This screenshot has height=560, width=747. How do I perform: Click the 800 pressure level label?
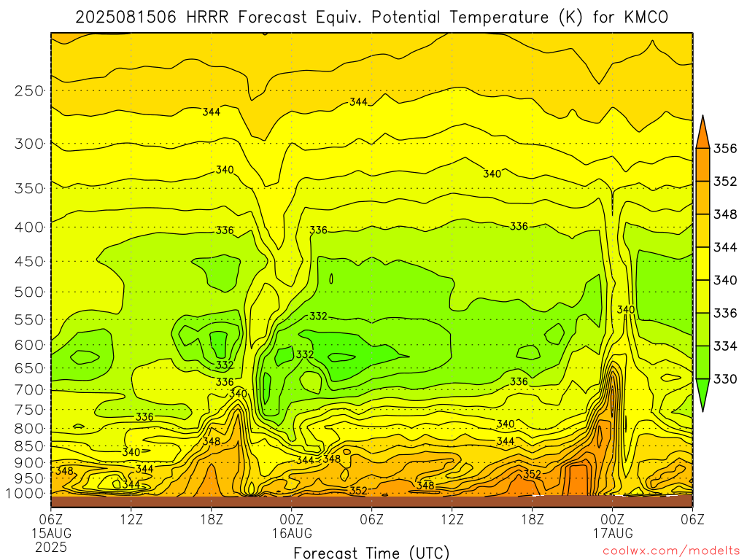point(29,429)
